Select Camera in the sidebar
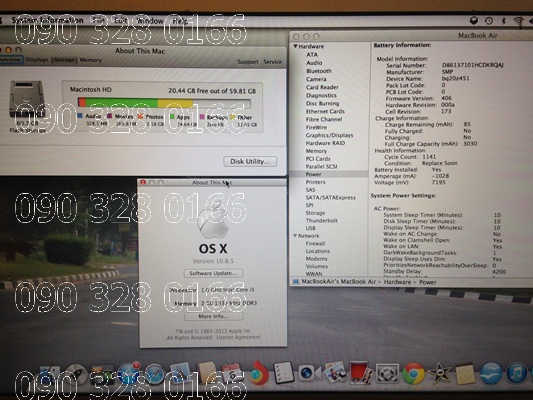The height and width of the screenshot is (400, 533). pyautogui.click(x=316, y=79)
